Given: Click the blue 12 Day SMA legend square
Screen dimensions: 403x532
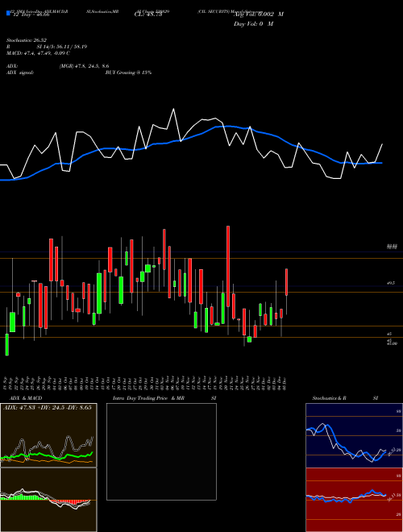Looking at the screenshot, I should coord(8,14).
